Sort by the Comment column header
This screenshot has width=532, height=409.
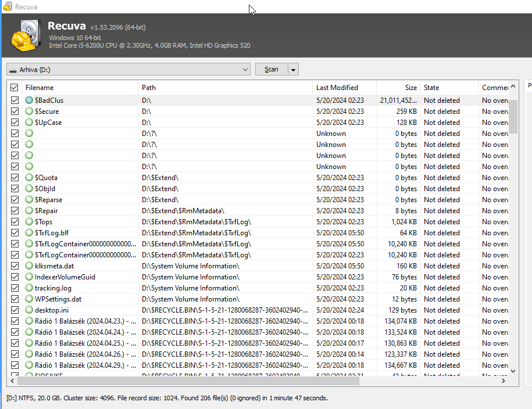[494, 88]
